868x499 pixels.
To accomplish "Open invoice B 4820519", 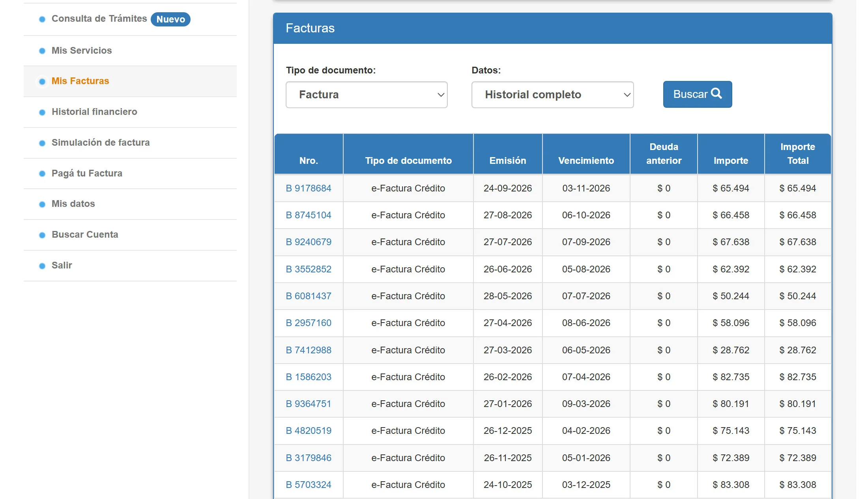I will click(x=309, y=431).
